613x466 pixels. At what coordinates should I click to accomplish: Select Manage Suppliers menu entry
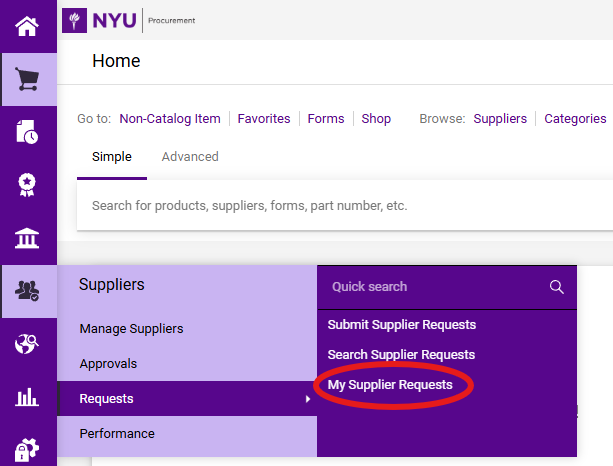coord(131,329)
